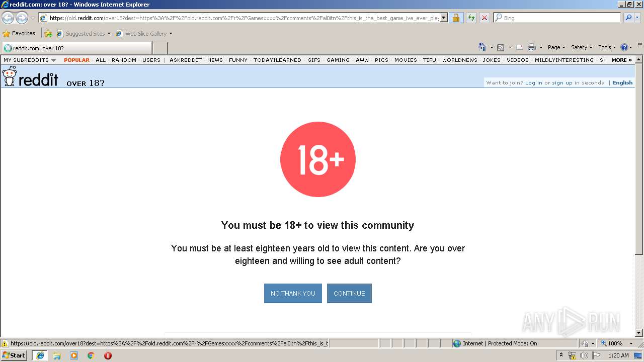644x362 pixels.
Task: Launch Windows Media Player from taskbar
Action: point(74,355)
